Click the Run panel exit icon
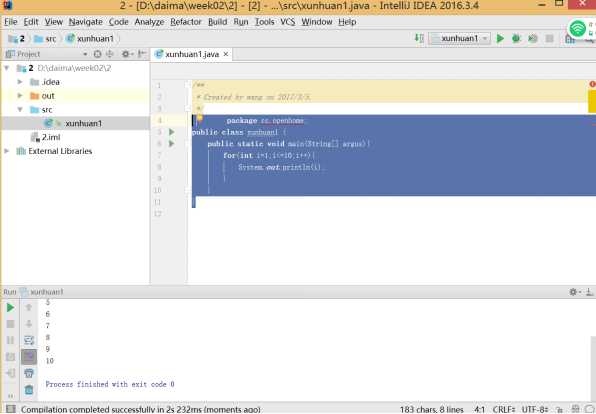This screenshot has height=414, width=596. click(10, 373)
